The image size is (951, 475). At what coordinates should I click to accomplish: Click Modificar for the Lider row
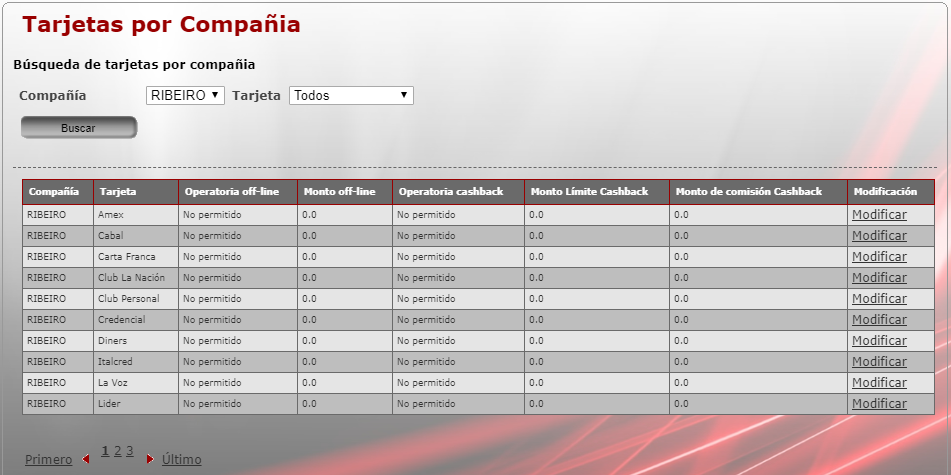click(879, 403)
